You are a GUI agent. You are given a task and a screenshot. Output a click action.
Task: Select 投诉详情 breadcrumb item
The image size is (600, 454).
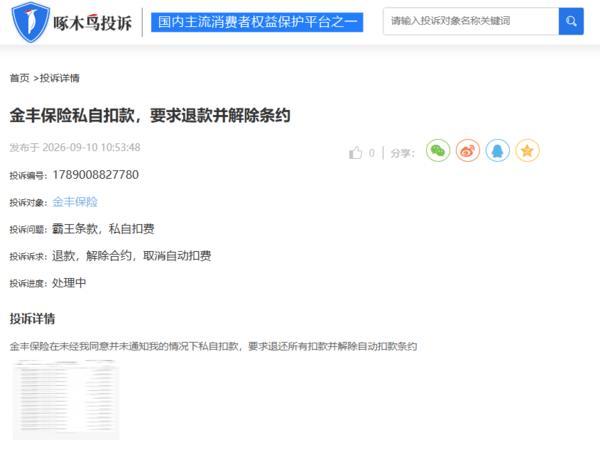[x=60, y=78]
